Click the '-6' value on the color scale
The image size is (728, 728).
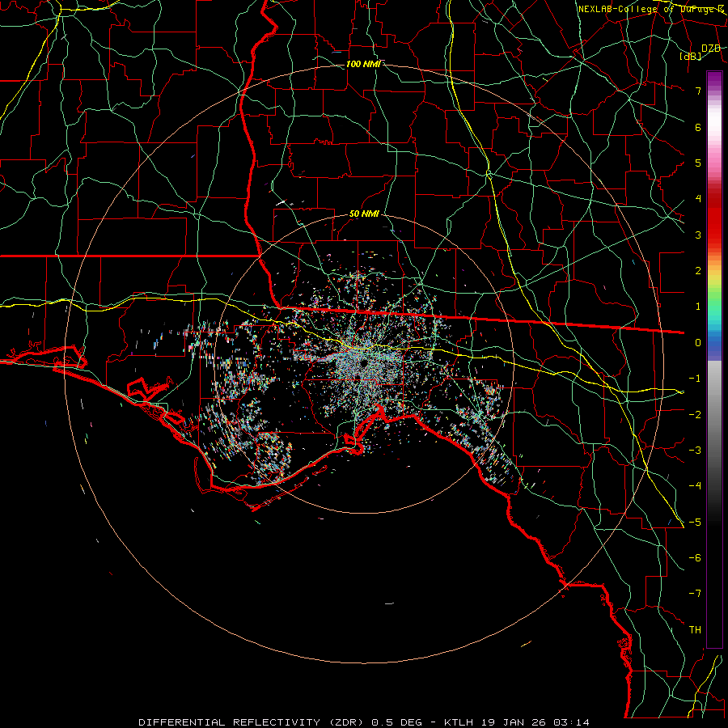[695, 558]
